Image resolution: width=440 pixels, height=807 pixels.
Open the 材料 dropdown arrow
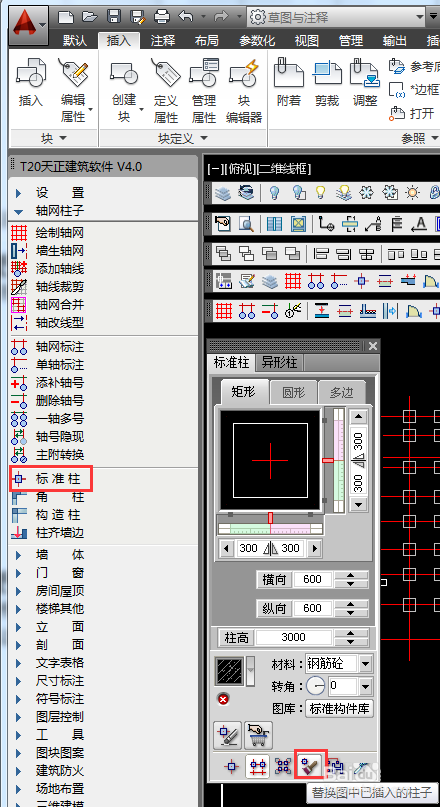[x=365, y=664]
